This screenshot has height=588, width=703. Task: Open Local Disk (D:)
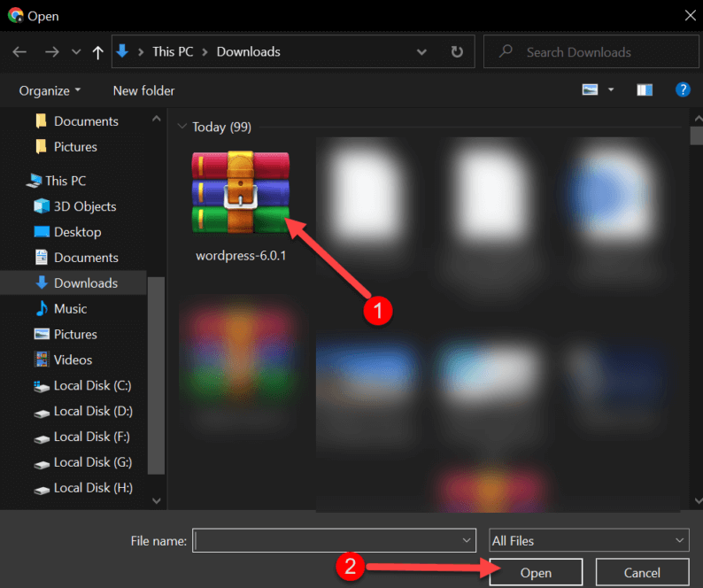(83, 411)
